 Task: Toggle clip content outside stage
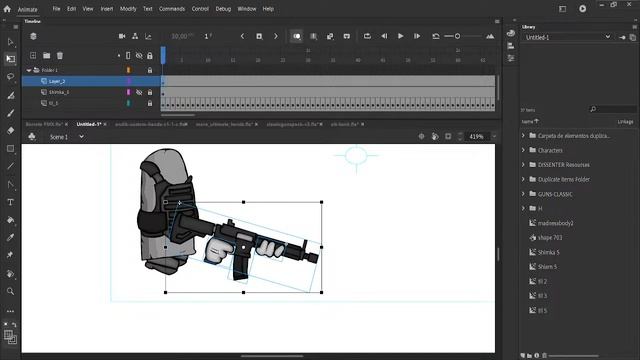[x=448, y=136]
